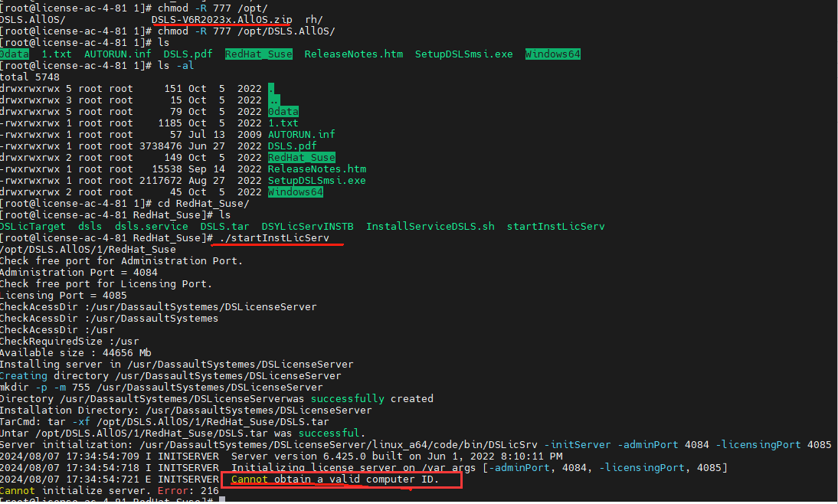The image size is (838, 504).
Task: Click the 'Available size : 44656 Mb' line
Action: [75, 353]
